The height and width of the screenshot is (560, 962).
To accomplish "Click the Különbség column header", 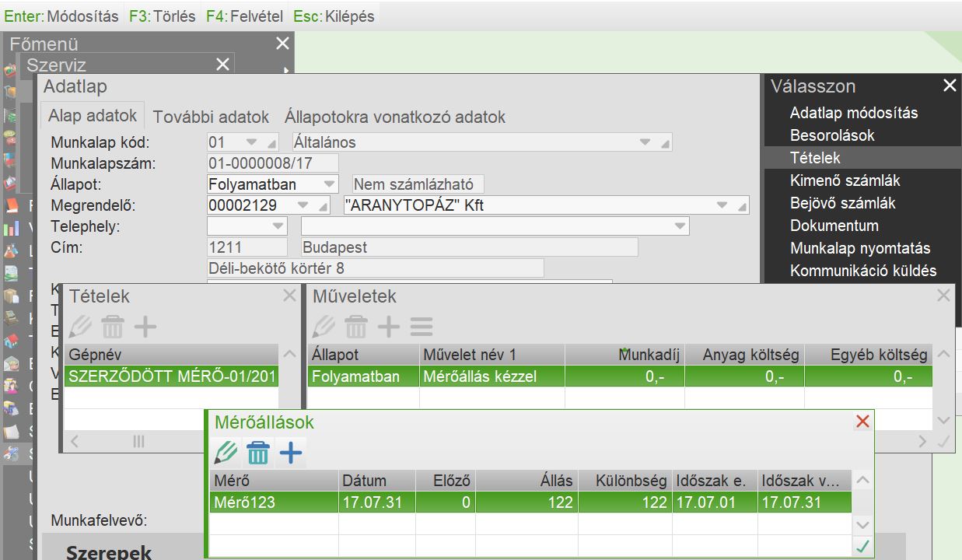I will (624, 481).
